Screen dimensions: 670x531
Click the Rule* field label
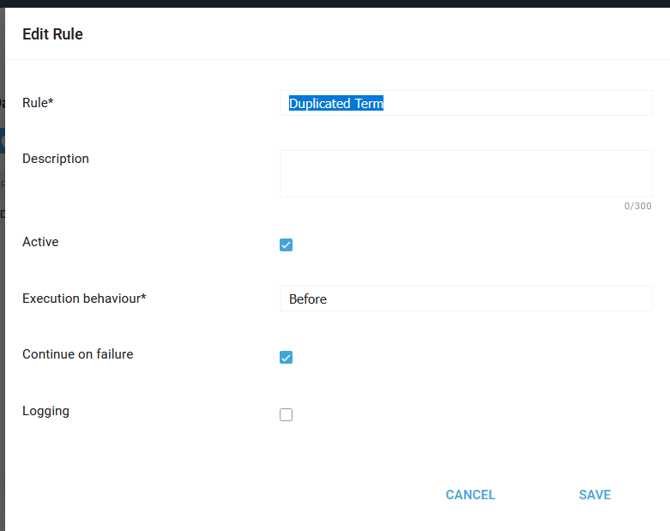38,103
